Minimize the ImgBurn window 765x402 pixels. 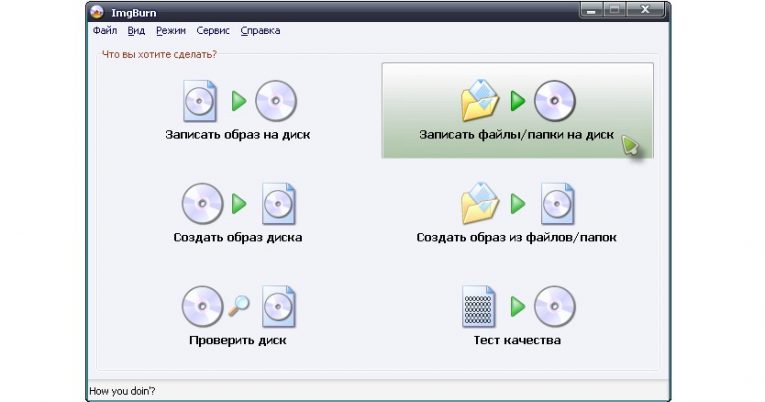click(x=591, y=10)
